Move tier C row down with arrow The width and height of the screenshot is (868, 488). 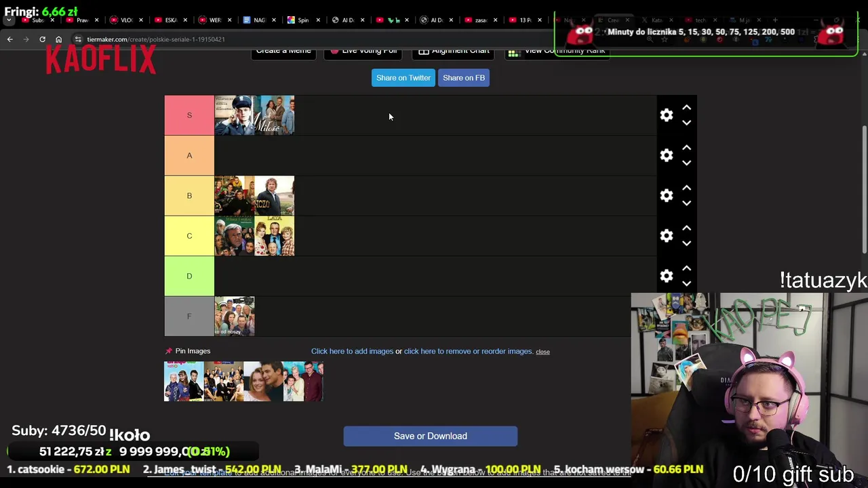pyautogui.click(x=686, y=243)
